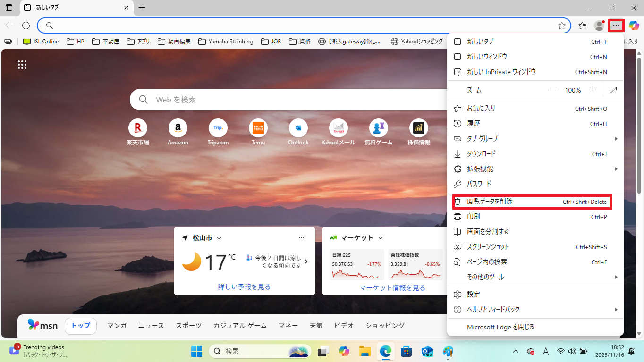Click the 詳しい予報を見る link
The height and width of the screenshot is (362, 644).
tap(244, 287)
